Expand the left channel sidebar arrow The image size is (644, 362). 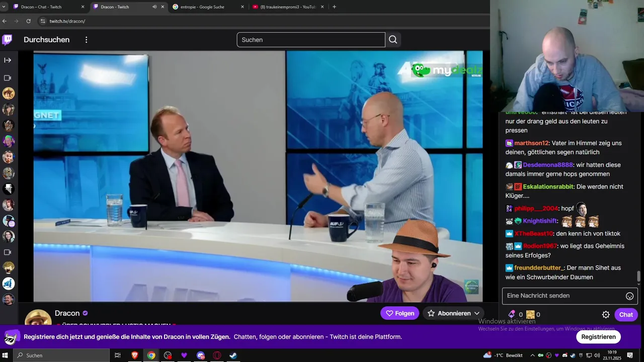click(8, 60)
